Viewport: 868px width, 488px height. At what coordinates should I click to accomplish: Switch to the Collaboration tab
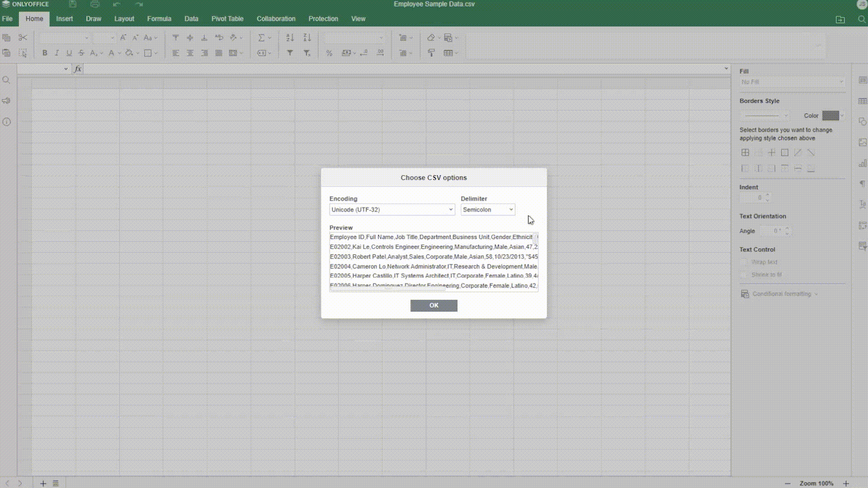click(276, 19)
